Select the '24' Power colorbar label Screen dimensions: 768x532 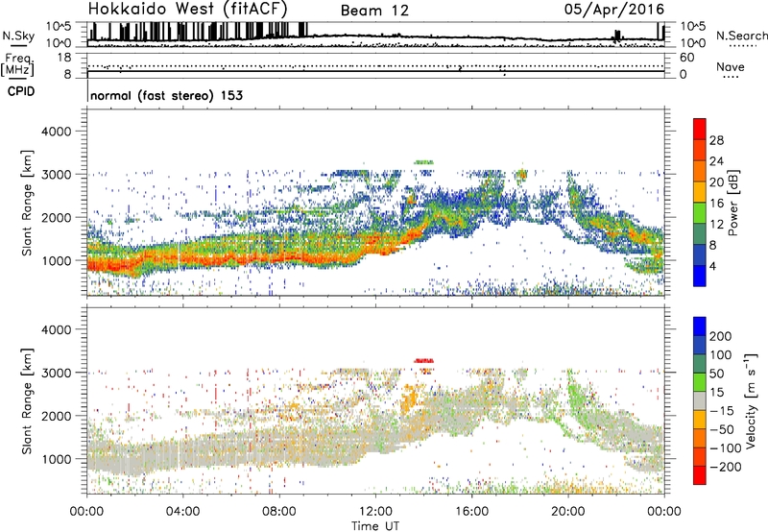tap(716, 161)
